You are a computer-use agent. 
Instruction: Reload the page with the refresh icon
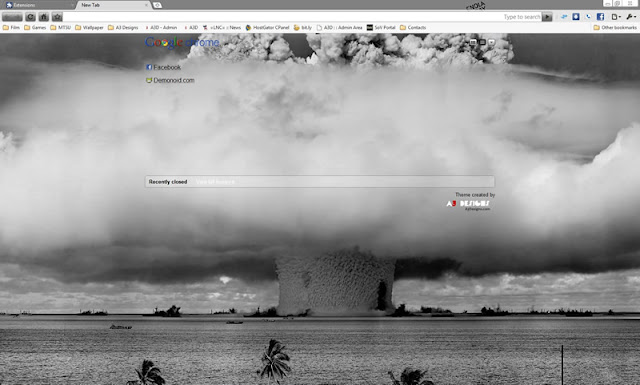point(31,17)
